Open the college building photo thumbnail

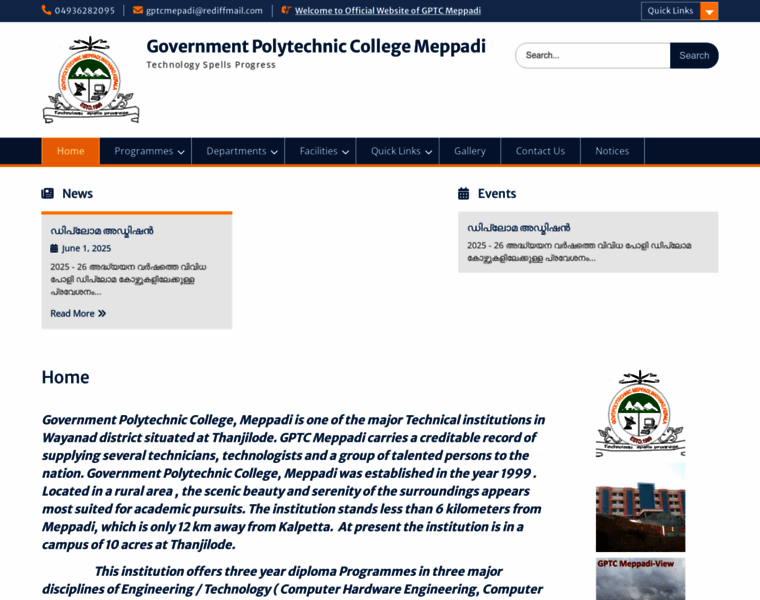[x=640, y=507]
